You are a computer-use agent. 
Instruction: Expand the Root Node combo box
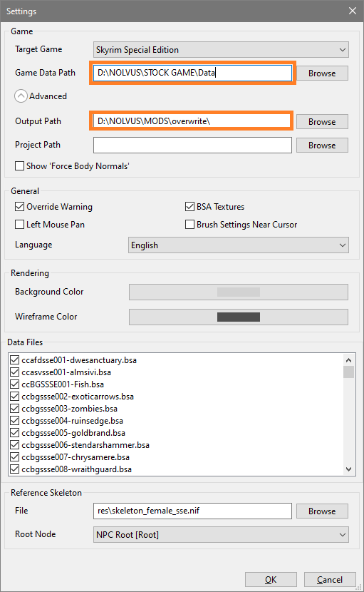coord(221,535)
